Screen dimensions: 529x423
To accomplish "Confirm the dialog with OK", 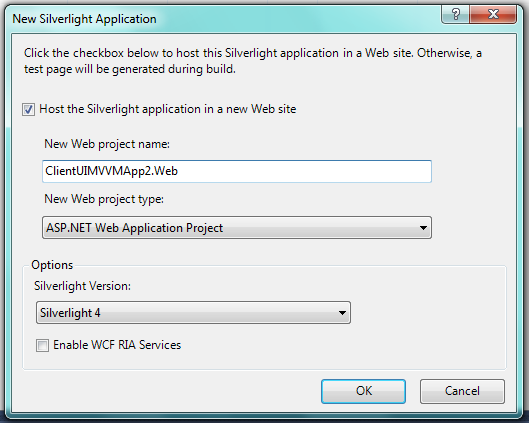I will (363, 391).
